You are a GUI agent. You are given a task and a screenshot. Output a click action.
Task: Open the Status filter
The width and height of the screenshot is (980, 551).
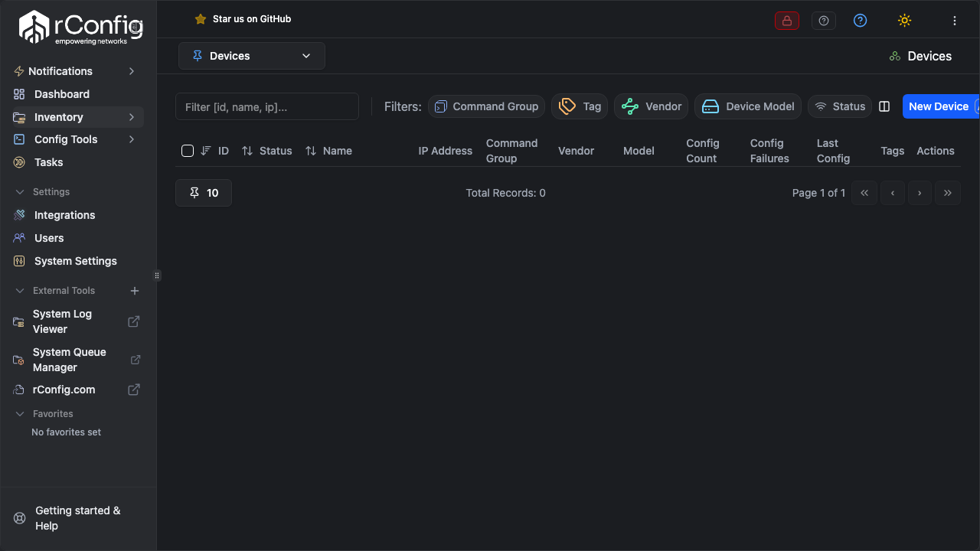click(840, 106)
